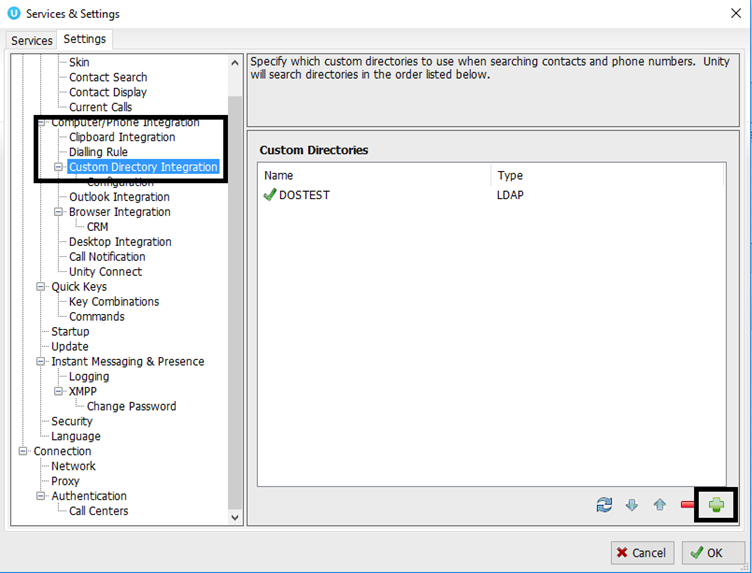This screenshot has width=752, height=573.
Task: Click the Cancel button
Action: click(642, 553)
